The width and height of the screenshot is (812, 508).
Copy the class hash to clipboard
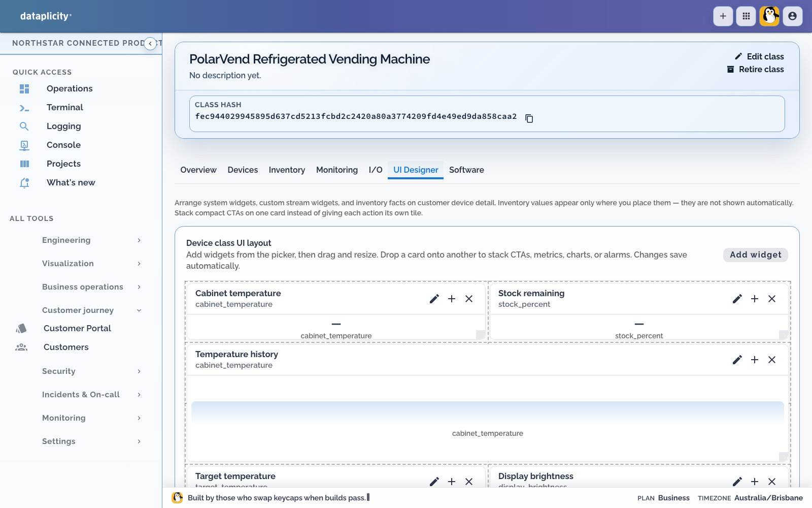coord(529,118)
